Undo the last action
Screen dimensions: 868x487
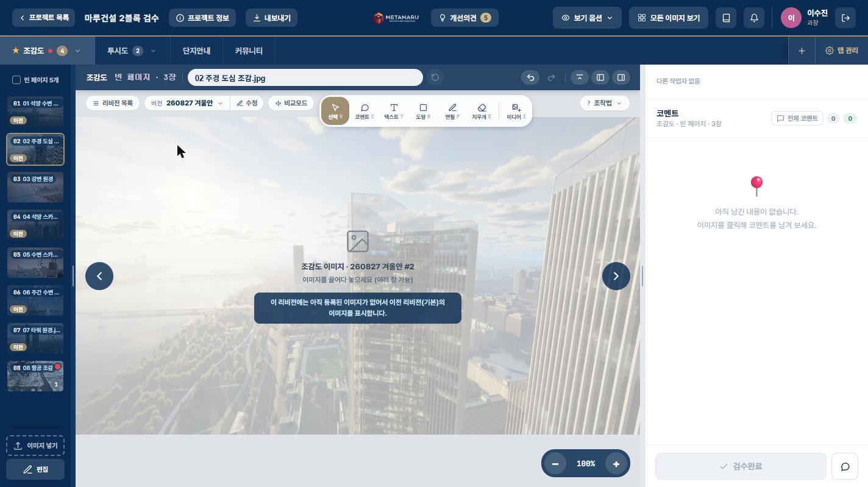pyautogui.click(x=530, y=77)
